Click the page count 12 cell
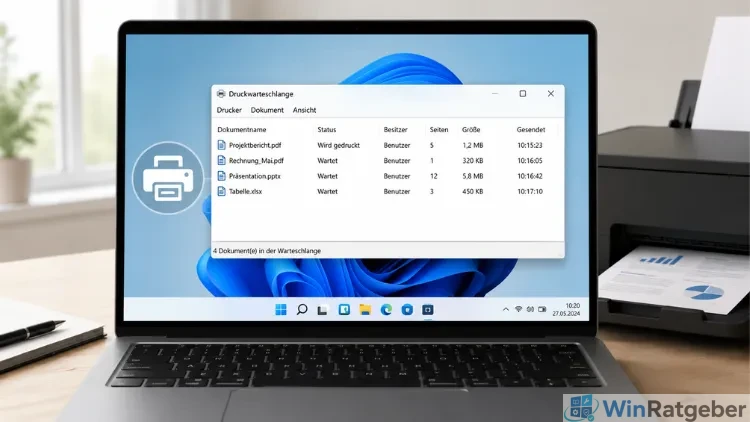This screenshot has height=422, width=750. (x=433, y=176)
